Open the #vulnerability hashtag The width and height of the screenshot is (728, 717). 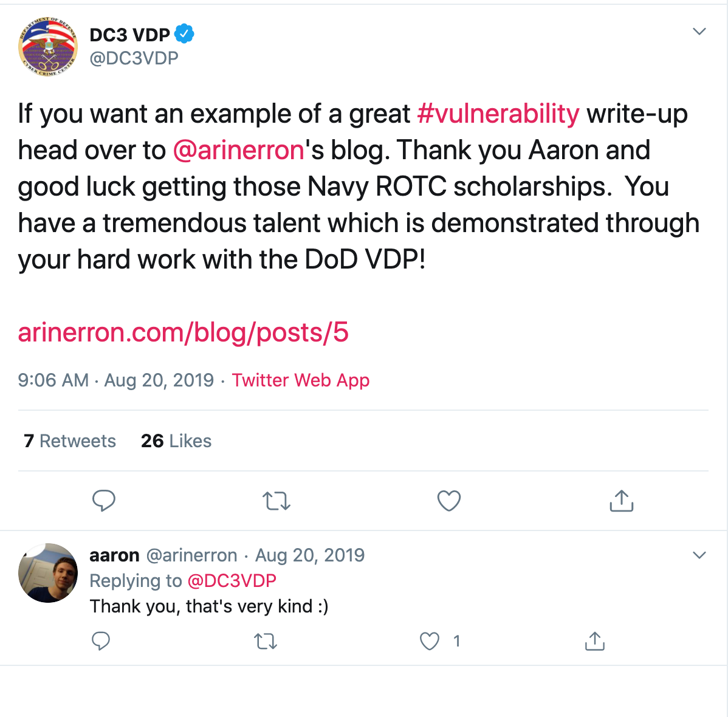coord(498,114)
